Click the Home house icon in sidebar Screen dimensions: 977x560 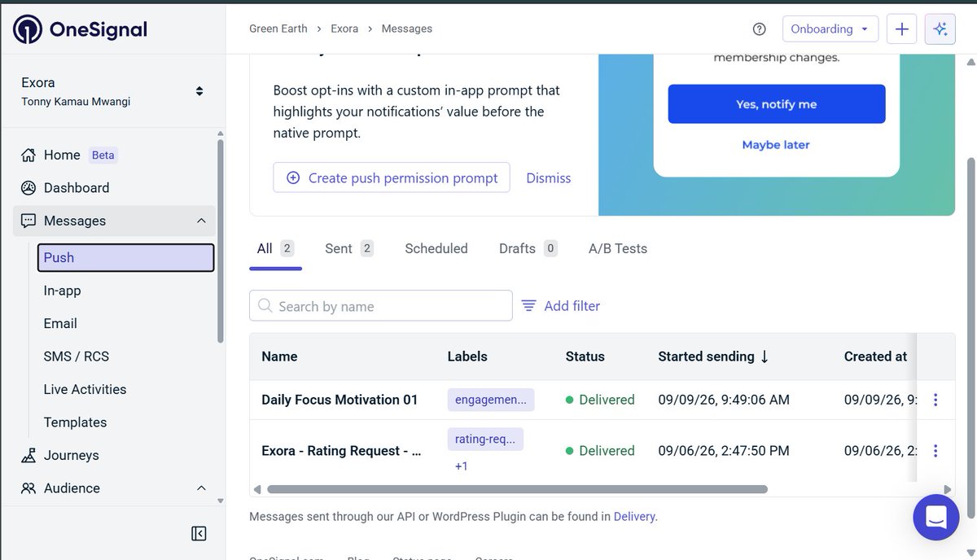coord(28,155)
